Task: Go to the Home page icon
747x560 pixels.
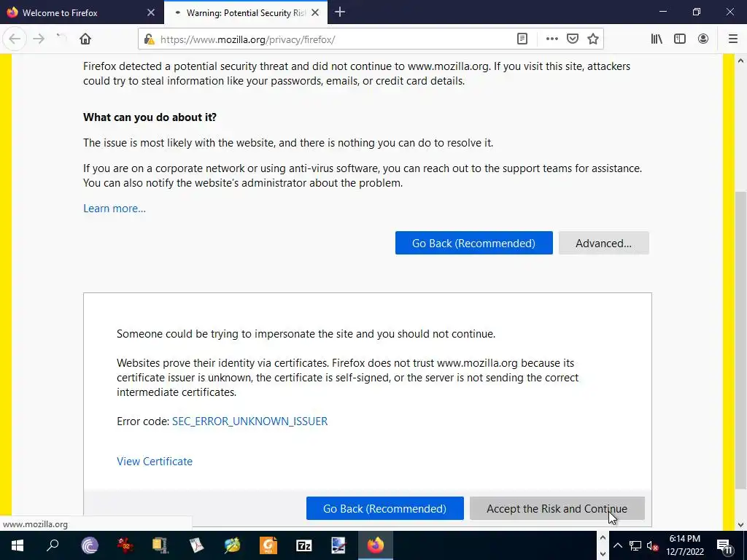Action: (85, 39)
